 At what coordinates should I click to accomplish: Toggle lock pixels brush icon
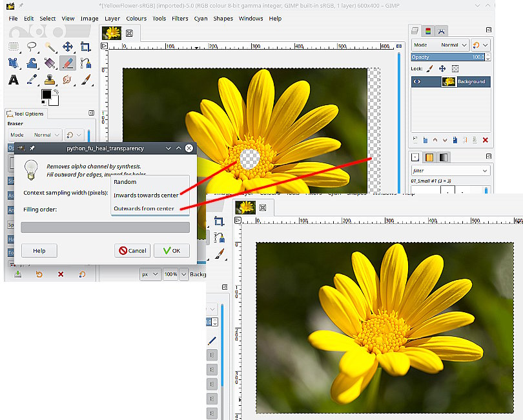(429, 68)
